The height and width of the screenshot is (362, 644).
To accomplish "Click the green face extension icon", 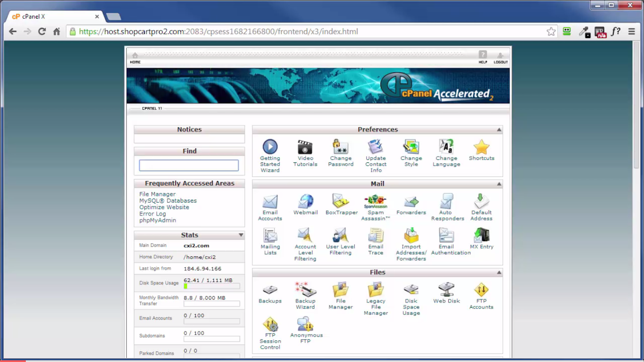I will pos(567,31).
